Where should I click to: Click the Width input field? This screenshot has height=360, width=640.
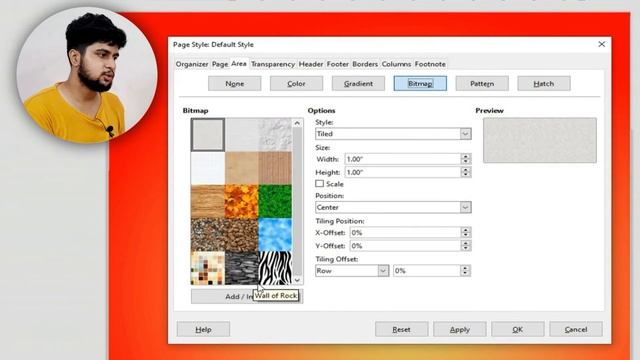(402, 159)
